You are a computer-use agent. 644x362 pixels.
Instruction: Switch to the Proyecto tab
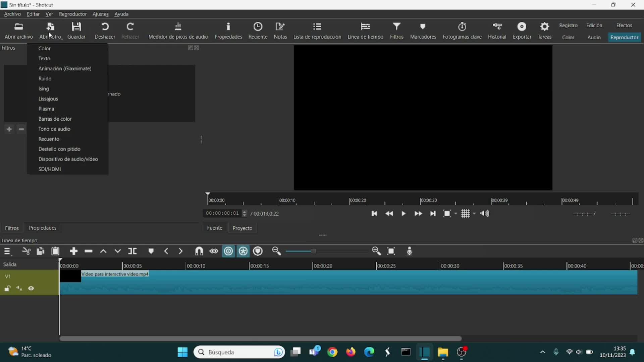(242, 228)
